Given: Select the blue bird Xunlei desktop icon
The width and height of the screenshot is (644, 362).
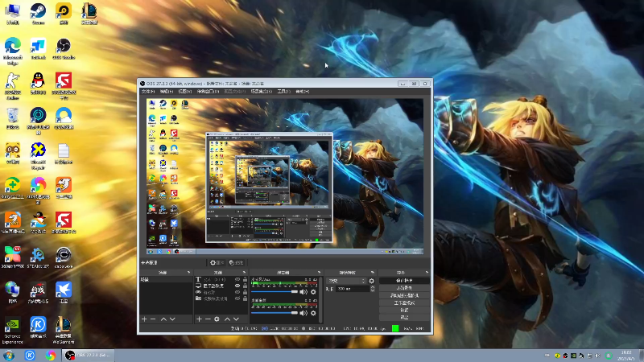Looking at the screenshot, I should pyautogui.click(x=64, y=292).
